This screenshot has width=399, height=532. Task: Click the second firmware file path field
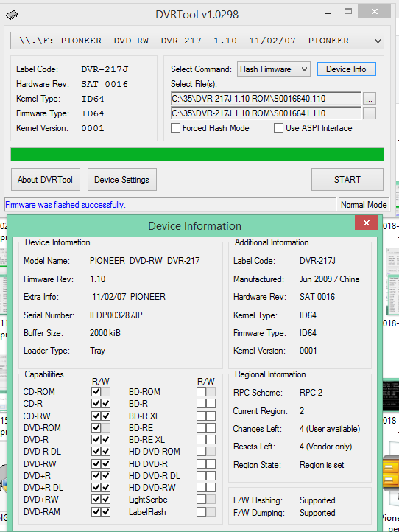coord(266,113)
